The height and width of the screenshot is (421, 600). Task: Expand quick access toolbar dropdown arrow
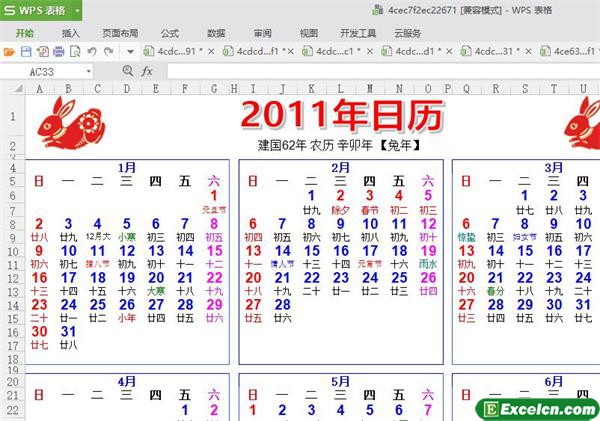130,51
